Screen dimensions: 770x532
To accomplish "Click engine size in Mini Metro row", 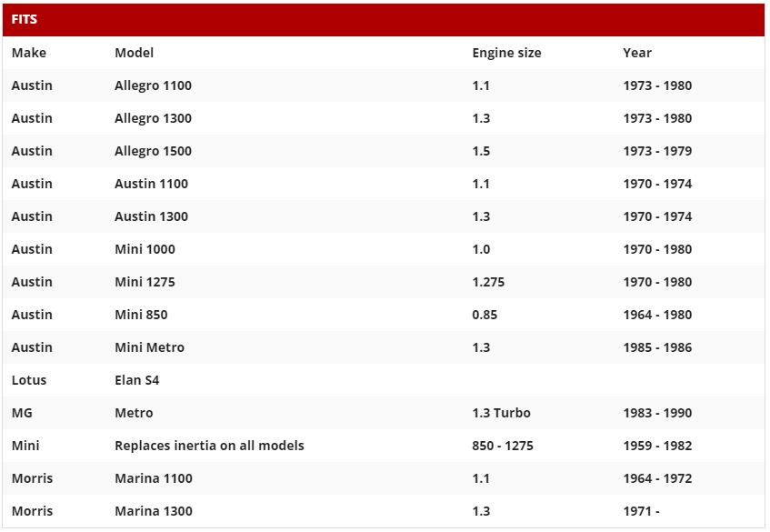I will (x=481, y=347).
